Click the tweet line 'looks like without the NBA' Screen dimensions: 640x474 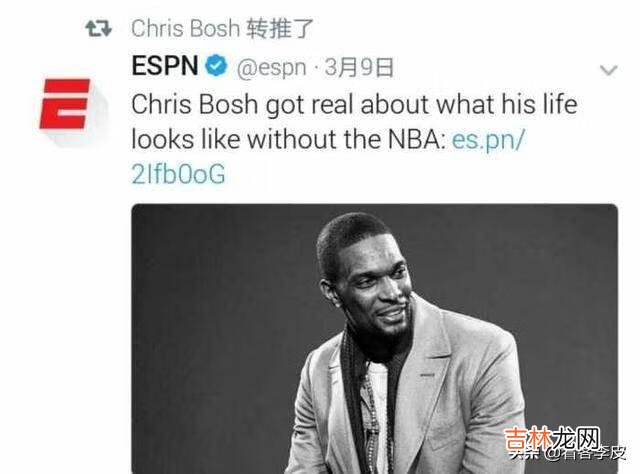coord(289,139)
